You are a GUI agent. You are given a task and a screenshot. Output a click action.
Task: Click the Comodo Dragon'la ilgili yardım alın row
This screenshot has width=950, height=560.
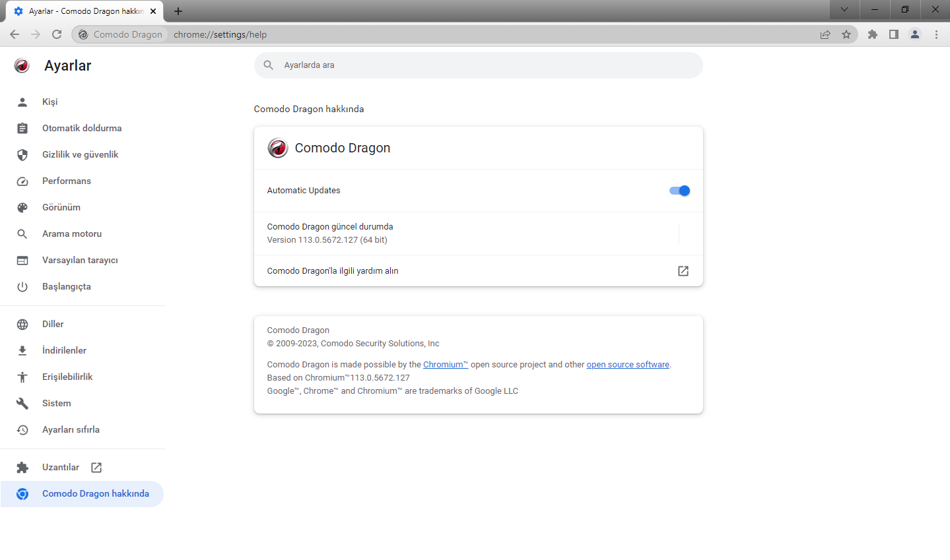(x=478, y=271)
